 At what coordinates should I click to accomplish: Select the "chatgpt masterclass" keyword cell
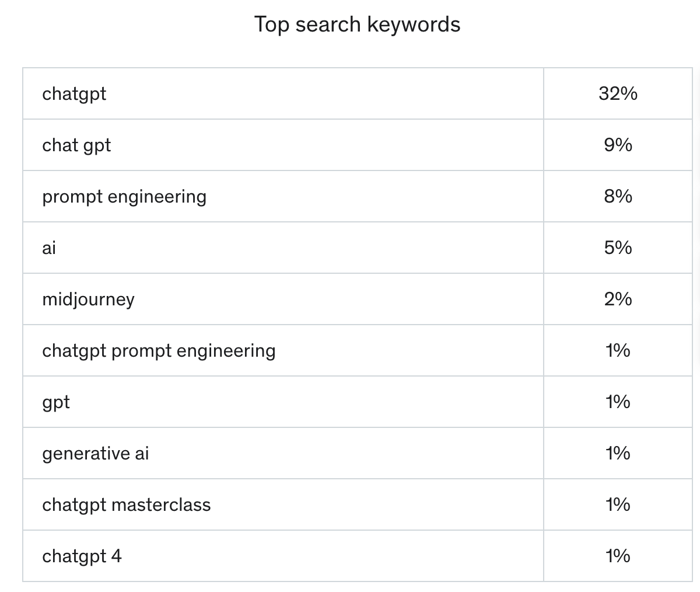127,504
